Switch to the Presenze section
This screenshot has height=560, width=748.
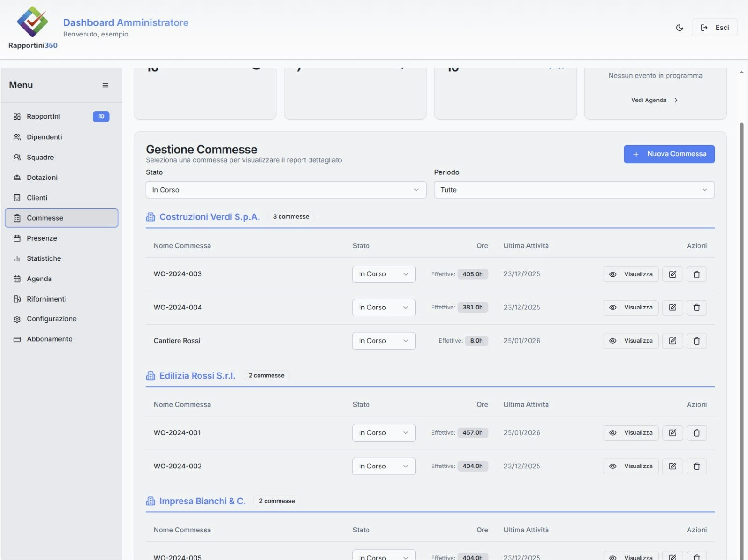pos(42,238)
